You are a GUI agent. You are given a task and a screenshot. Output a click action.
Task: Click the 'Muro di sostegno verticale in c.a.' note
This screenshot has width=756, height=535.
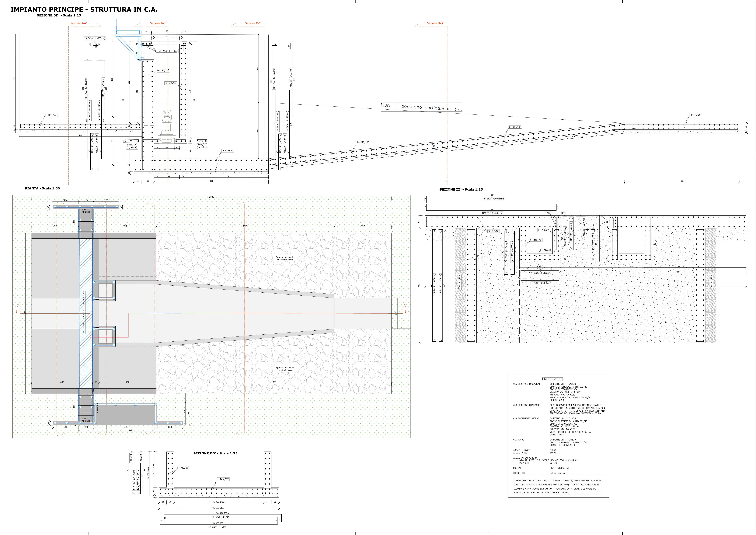(x=421, y=107)
